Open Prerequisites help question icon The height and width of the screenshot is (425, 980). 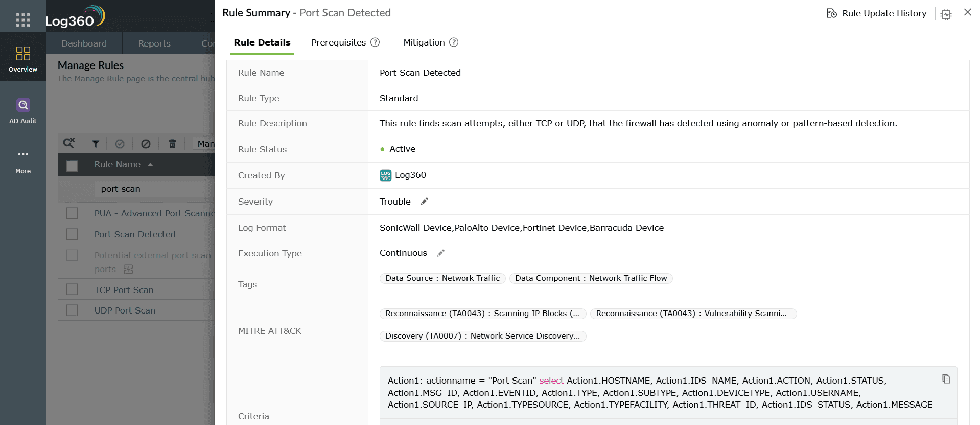coord(375,42)
